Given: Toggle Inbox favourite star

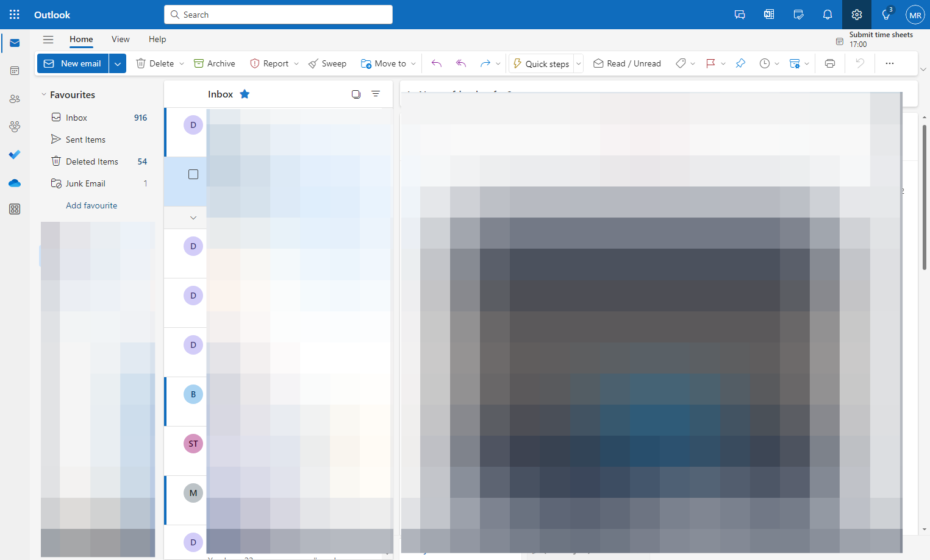Looking at the screenshot, I should pos(245,94).
